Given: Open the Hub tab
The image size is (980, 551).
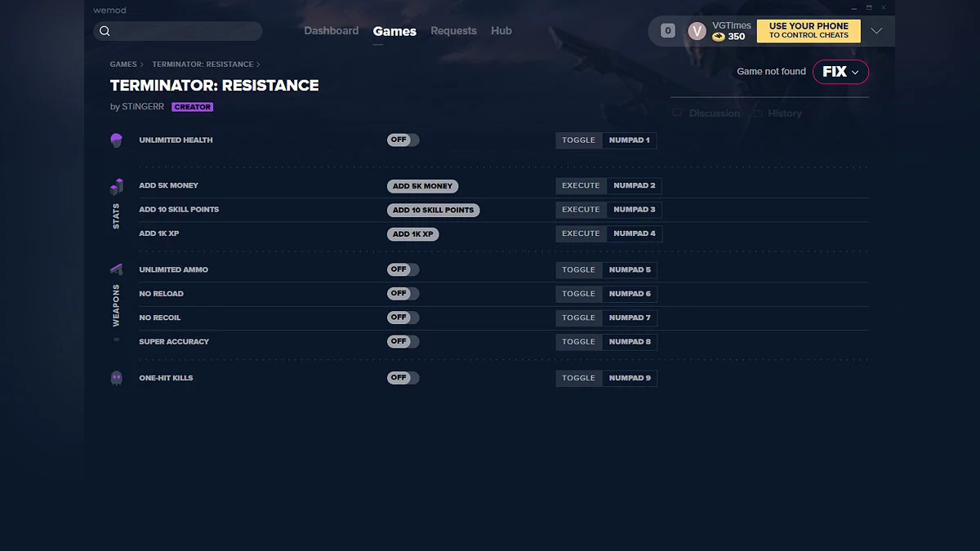Looking at the screenshot, I should (x=501, y=31).
